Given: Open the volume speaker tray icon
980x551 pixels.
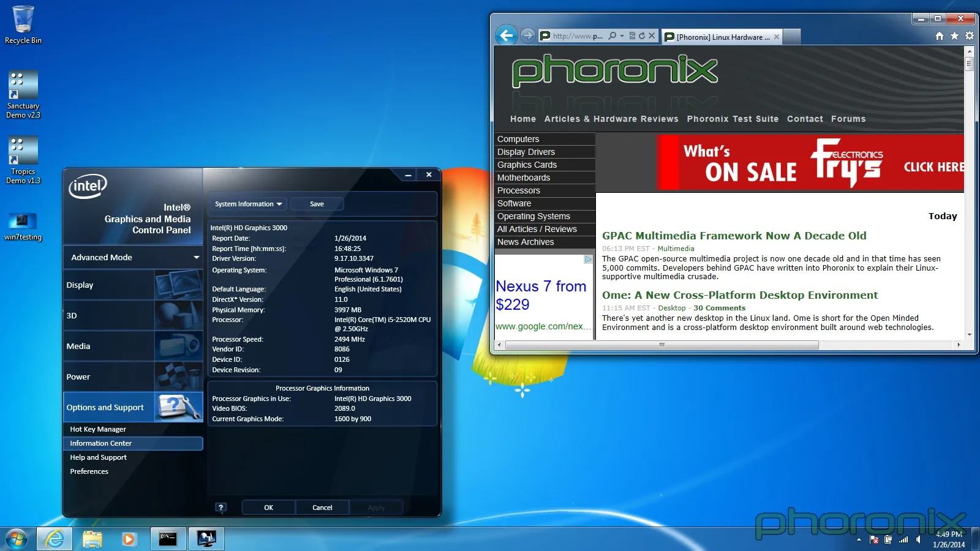Looking at the screenshot, I should [918, 540].
